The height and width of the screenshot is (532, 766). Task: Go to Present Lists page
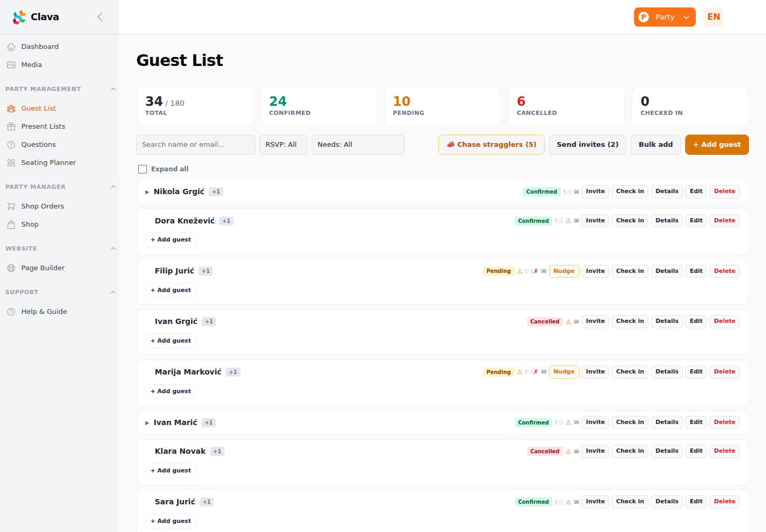[x=60, y=127]
